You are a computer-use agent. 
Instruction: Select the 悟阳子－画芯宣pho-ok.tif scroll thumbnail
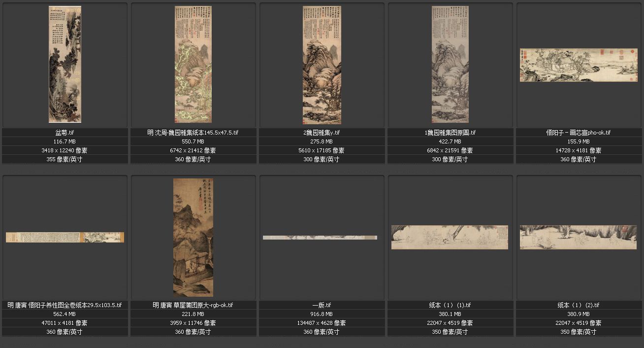coord(578,65)
